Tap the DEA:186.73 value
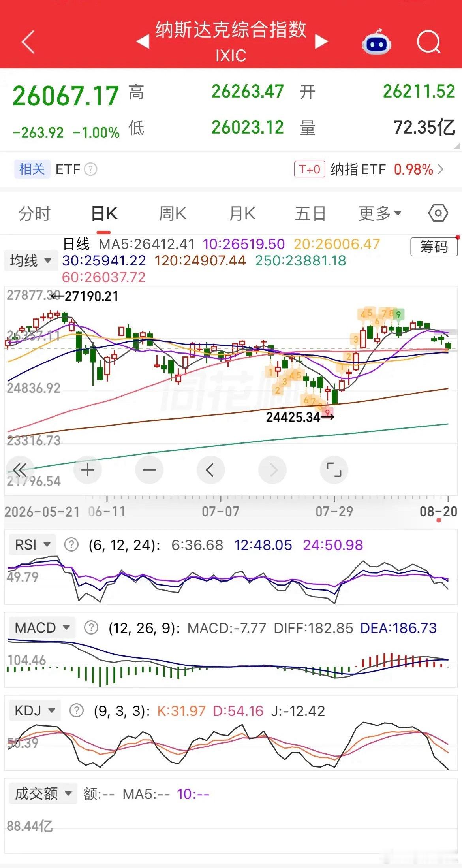 click(398, 628)
